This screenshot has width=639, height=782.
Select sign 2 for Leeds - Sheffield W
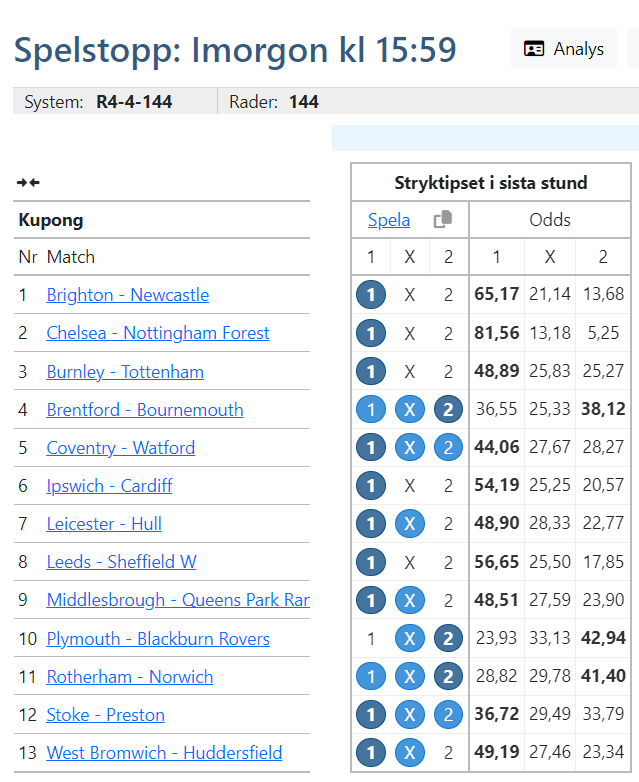point(448,562)
